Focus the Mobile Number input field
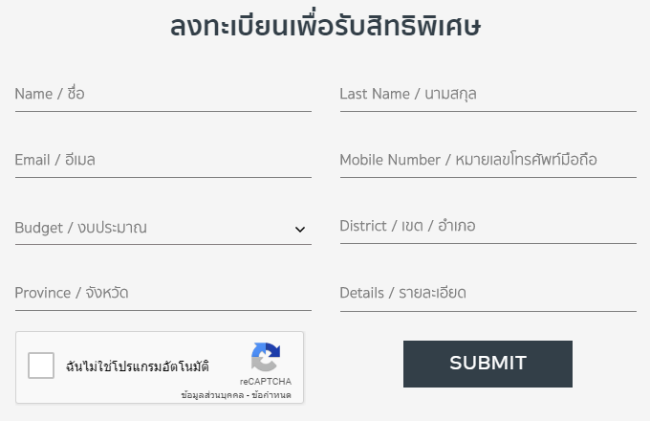Viewport: 650px width, 421px height. [x=488, y=160]
